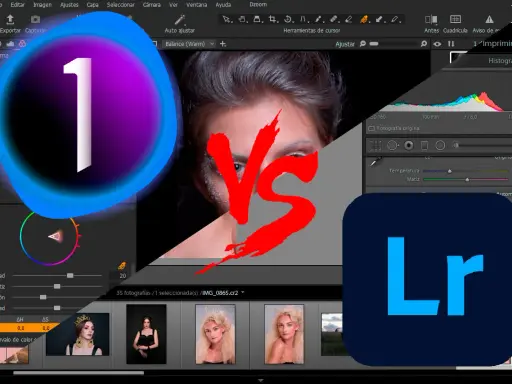512x384 pixels.
Task: Open the Ayuda menu
Action: (223, 5)
